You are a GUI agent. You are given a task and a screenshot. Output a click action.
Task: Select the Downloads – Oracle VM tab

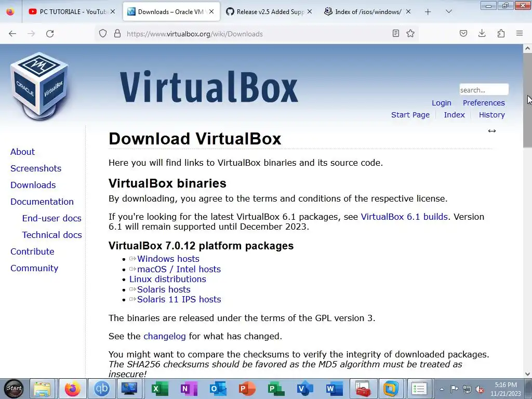pyautogui.click(x=170, y=11)
